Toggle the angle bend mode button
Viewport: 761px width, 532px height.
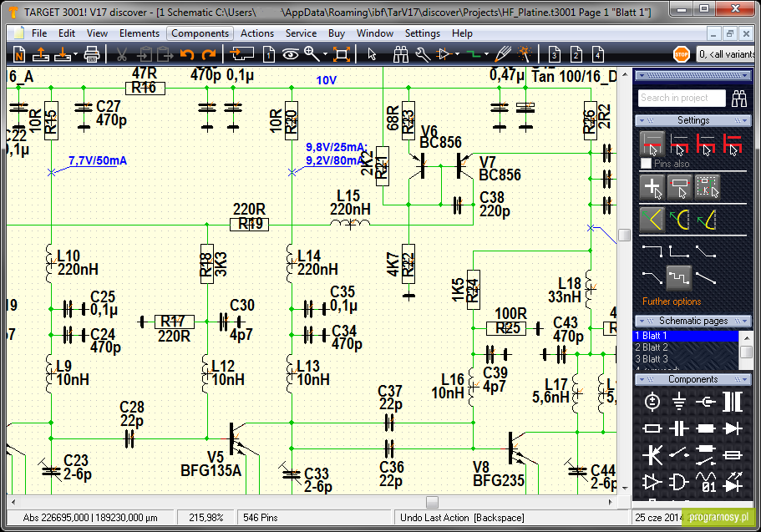652,219
